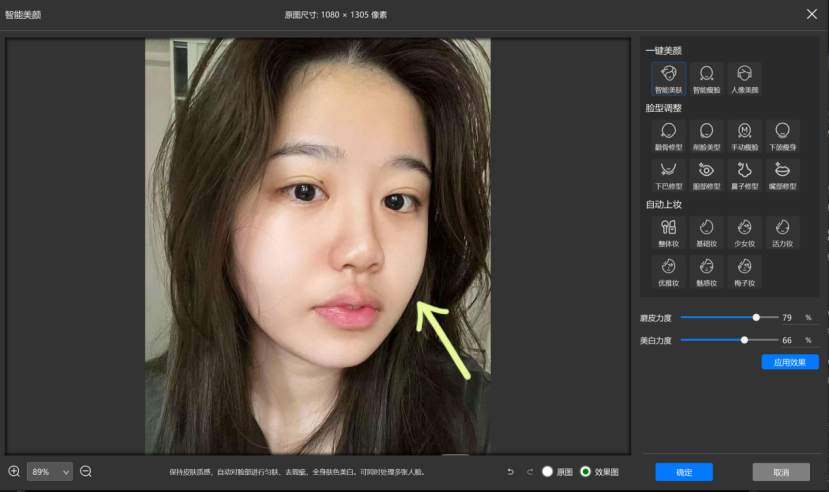Image resolution: width=829 pixels, height=492 pixels.
Task: Open the 手动瘦脸 manual face-slim tool
Action: point(744,136)
